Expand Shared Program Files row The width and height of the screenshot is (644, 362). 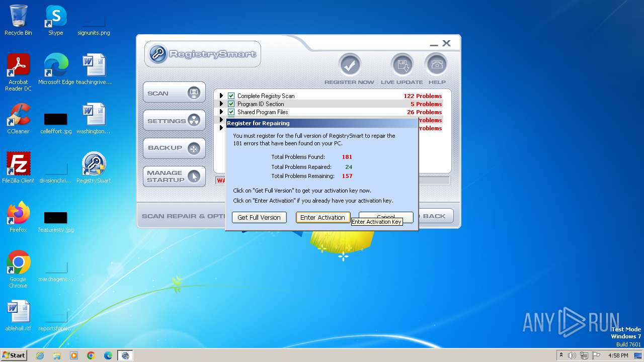click(221, 112)
